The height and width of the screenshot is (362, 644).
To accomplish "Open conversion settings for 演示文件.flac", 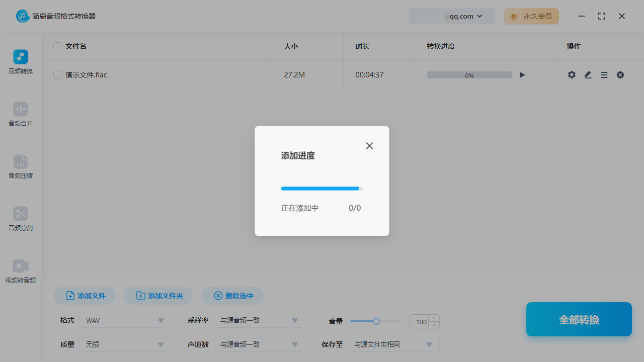I will pyautogui.click(x=572, y=74).
